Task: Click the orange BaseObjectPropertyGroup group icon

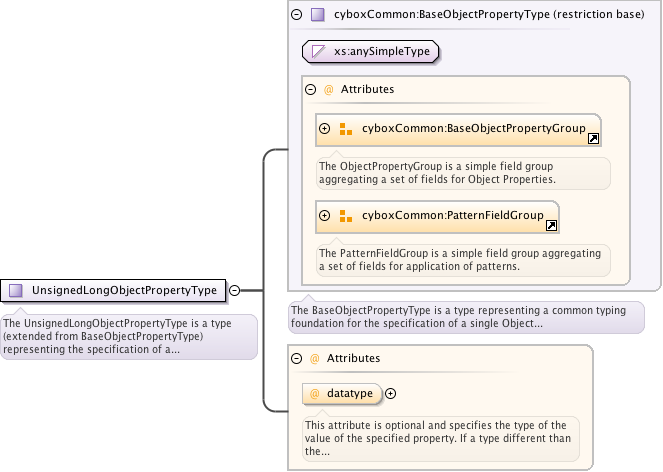Action: tap(345, 129)
